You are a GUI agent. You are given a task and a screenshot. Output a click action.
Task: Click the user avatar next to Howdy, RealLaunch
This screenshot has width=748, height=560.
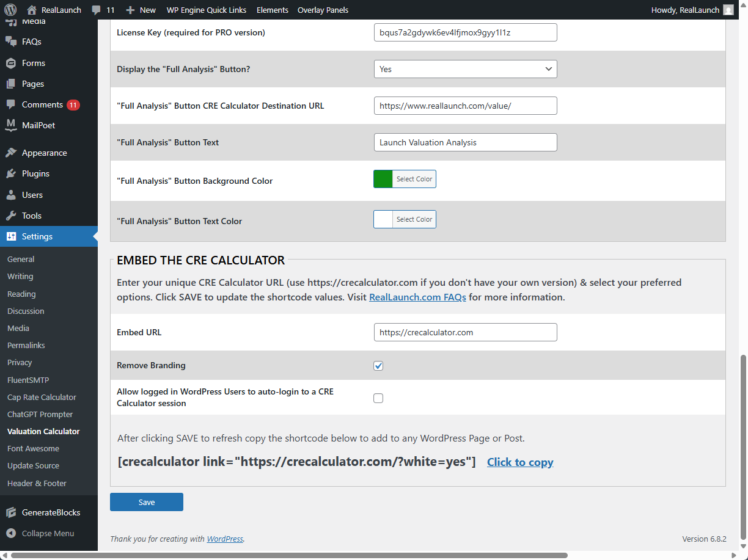tap(728, 10)
